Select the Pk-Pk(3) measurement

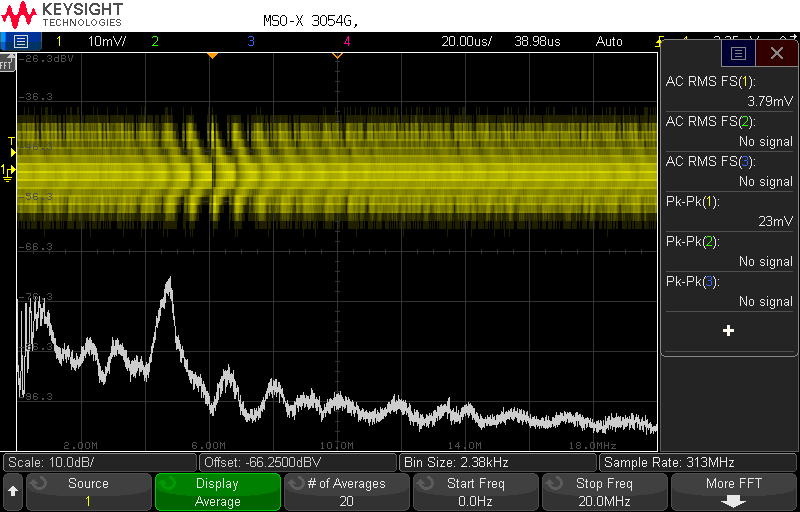[729, 291]
